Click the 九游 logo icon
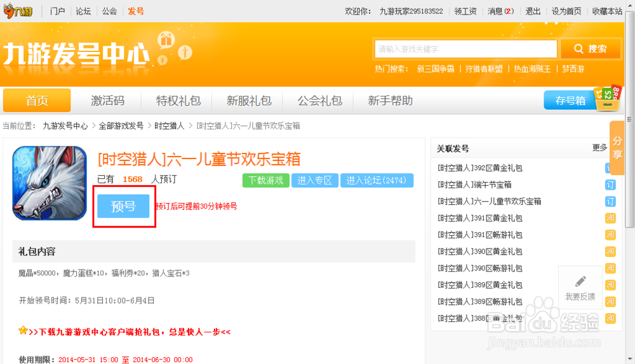The width and height of the screenshot is (635, 364). coord(17,11)
